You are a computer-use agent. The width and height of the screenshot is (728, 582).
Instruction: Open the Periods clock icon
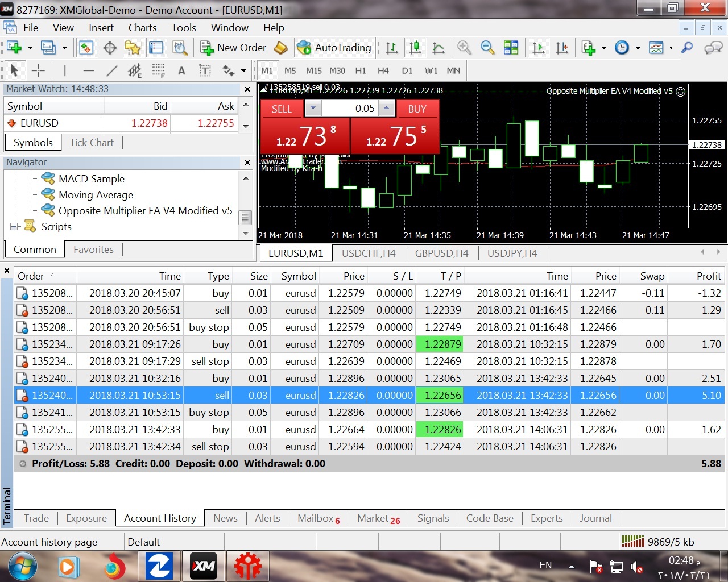[622, 48]
